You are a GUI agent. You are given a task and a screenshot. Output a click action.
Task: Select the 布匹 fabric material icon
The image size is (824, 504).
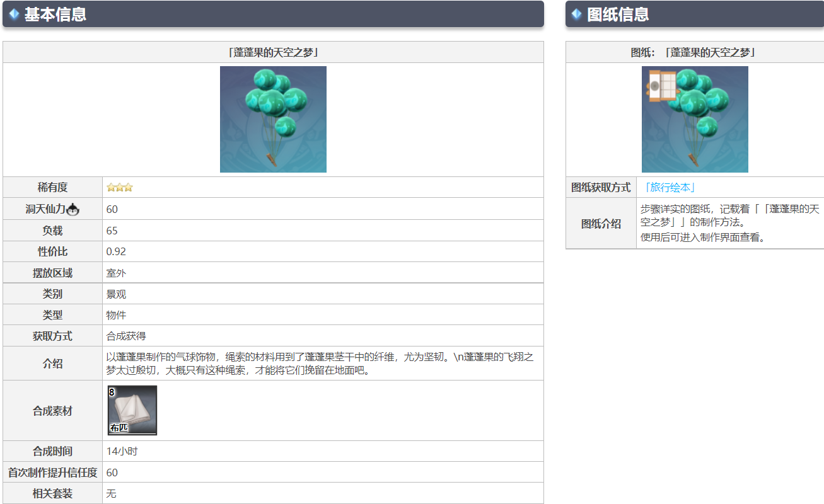tap(132, 410)
